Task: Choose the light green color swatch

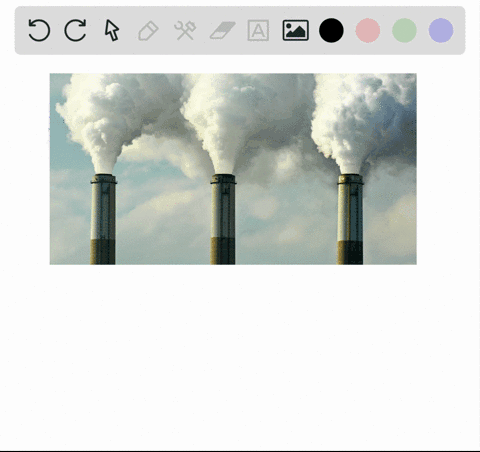Action: click(404, 30)
